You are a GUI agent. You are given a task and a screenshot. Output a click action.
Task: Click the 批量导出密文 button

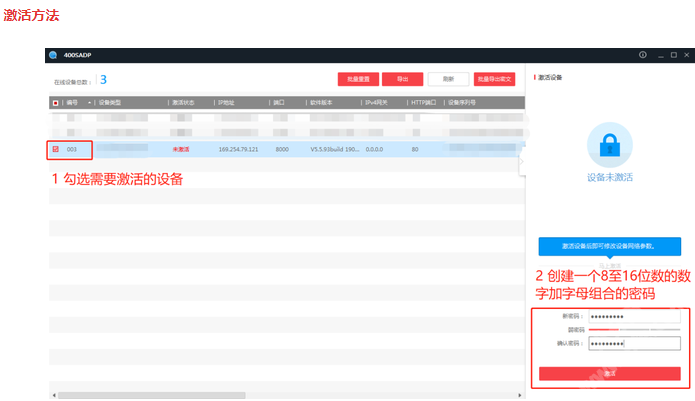pyautogui.click(x=494, y=78)
